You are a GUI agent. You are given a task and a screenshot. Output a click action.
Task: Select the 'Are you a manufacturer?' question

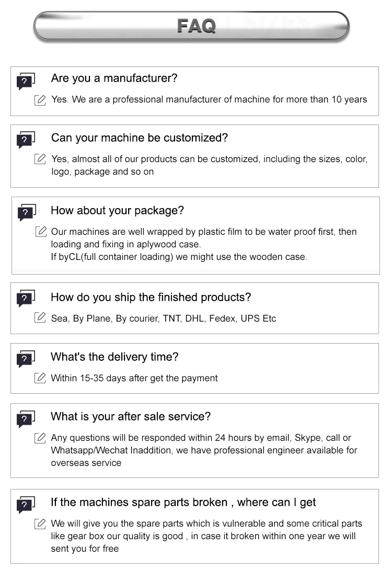point(114,78)
